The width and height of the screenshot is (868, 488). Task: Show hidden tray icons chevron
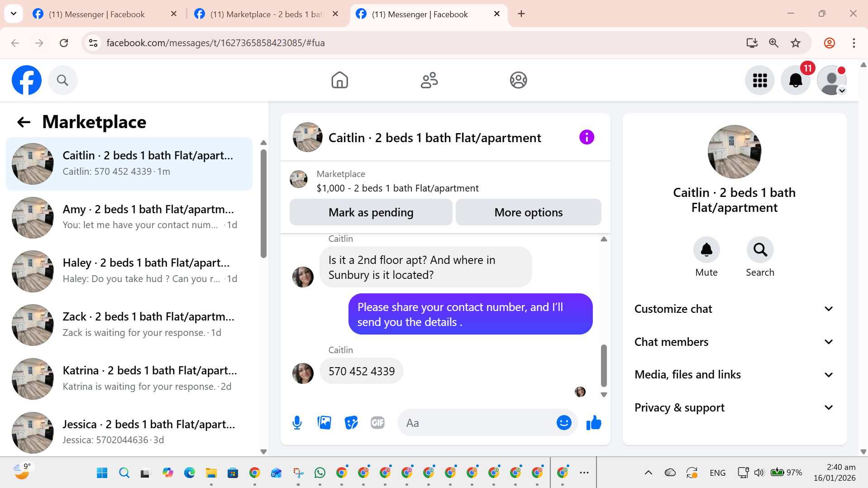tap(648, 473)
